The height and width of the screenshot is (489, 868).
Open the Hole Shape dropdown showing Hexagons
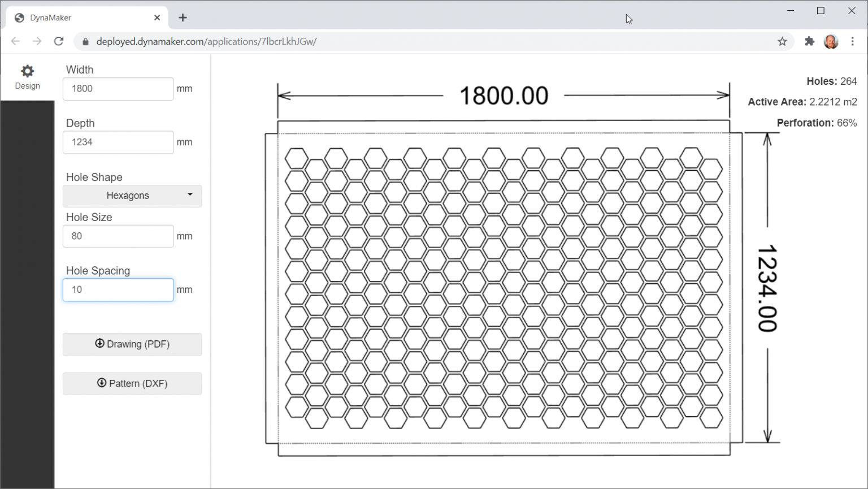pyautogui.click(x=132, y=196)
